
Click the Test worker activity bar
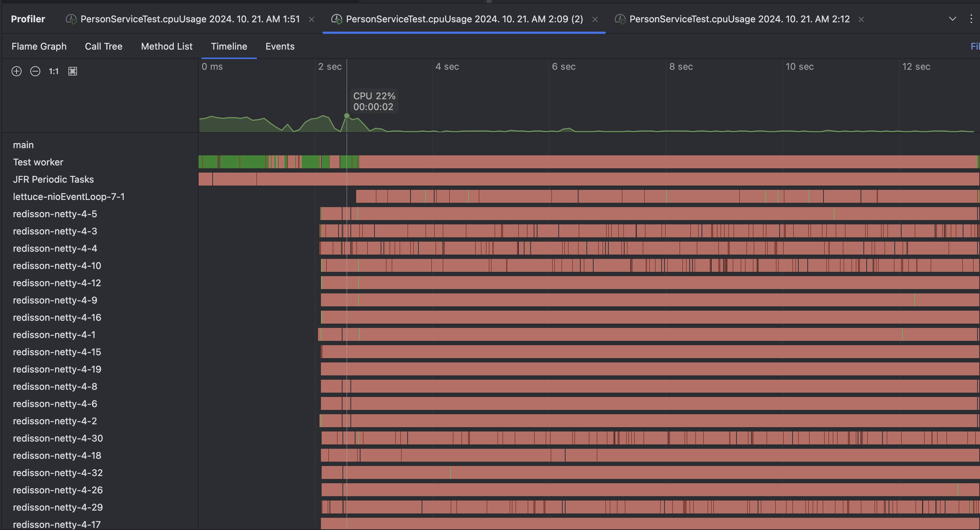[589, 162]
